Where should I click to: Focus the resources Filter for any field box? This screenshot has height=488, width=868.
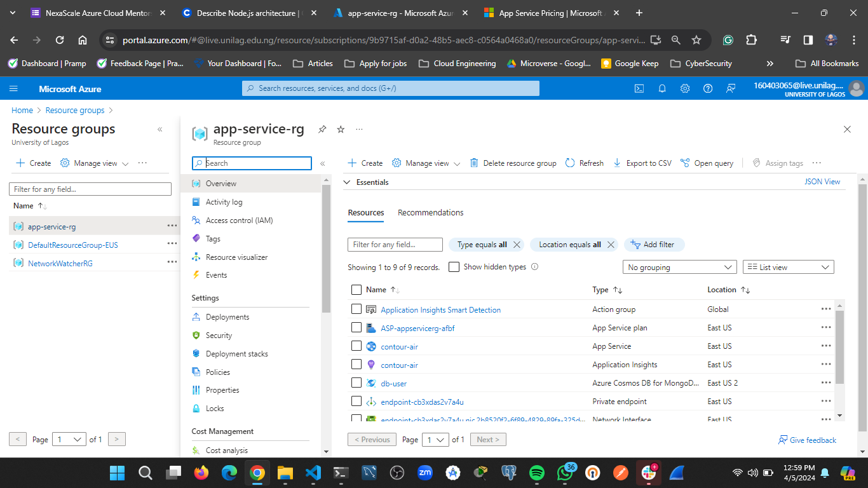pos(395,245)
